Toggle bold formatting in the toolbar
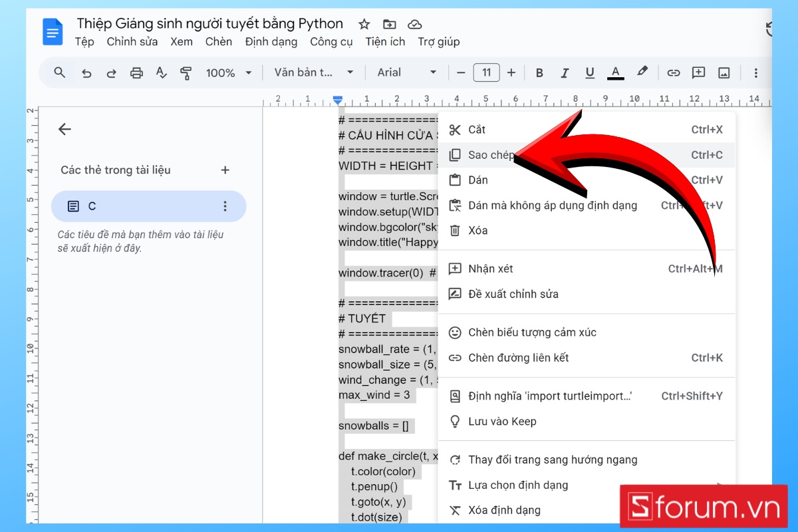This screenshot has height=532, width=798. pos(539,72)
